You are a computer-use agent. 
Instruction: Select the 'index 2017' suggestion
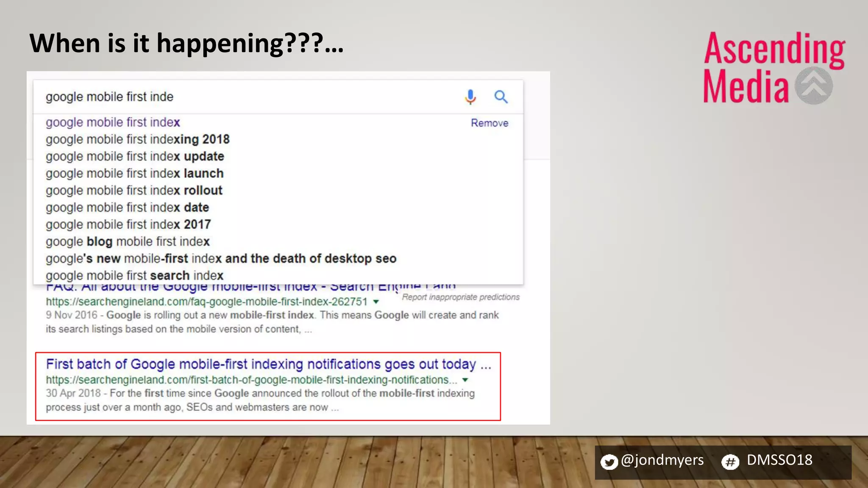click(x=128, y=224)
